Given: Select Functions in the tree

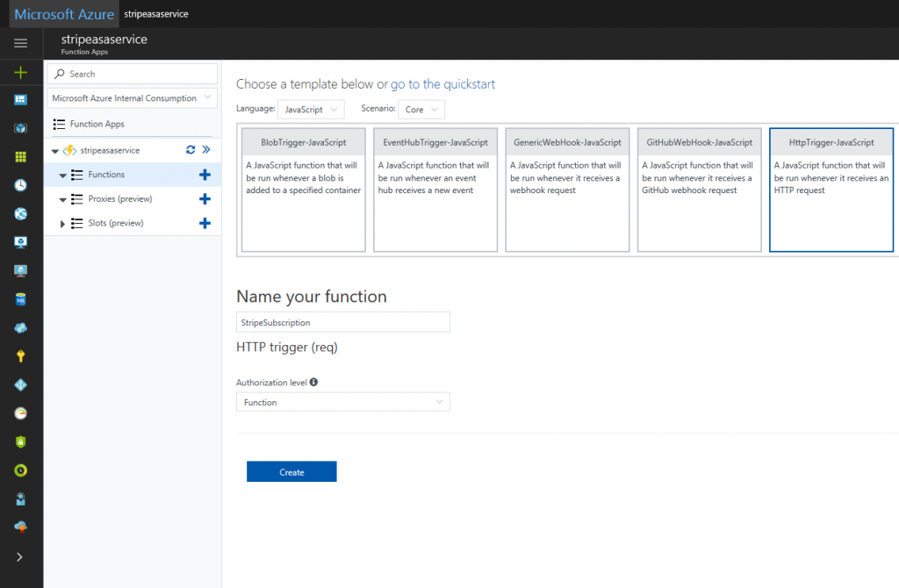Looking at the screenshot, I should (x=106, y=175).
